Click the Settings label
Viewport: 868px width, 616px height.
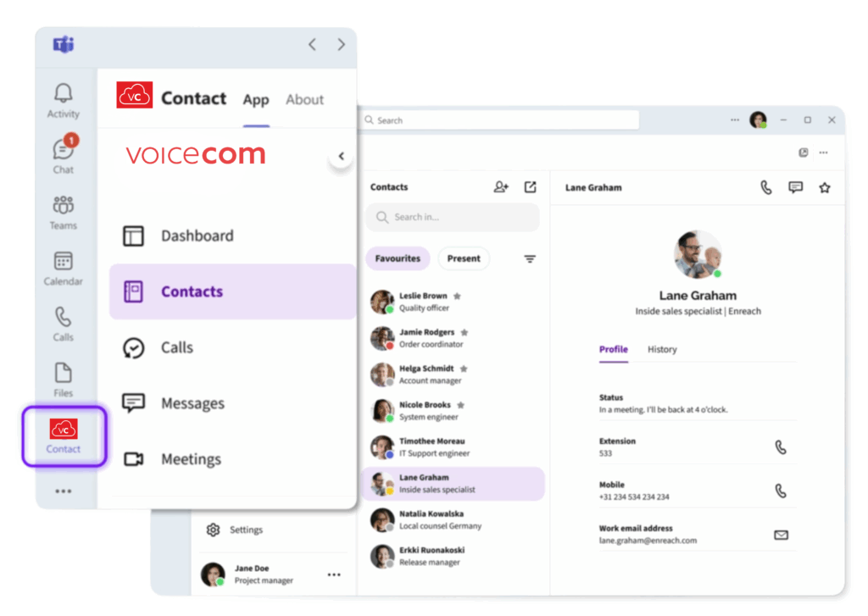[x=247, y=530]
